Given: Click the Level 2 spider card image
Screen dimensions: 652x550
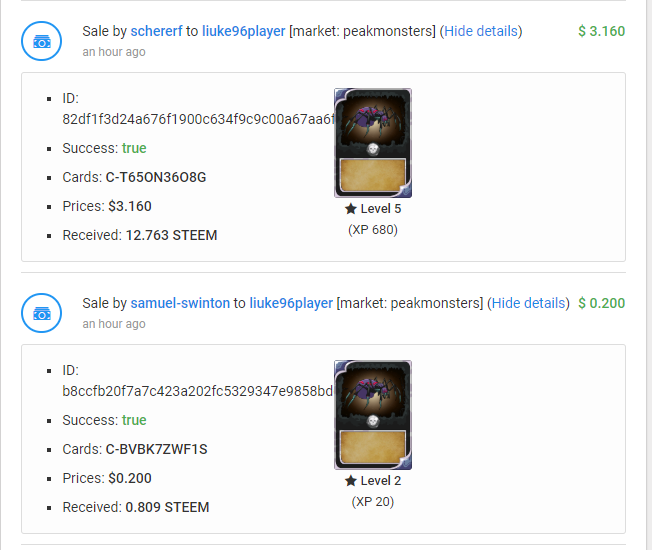Looking at the screenshot, I should (373, 414).
